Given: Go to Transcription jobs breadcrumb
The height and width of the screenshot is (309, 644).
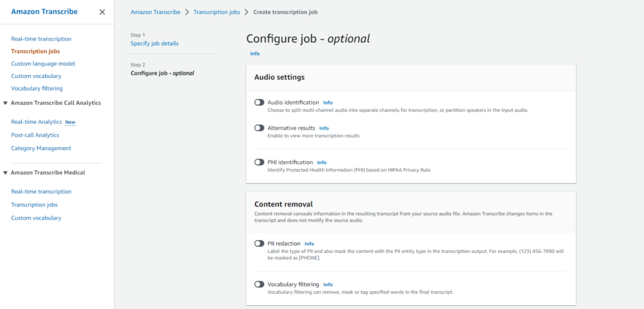Looking at the screenshot, I should (x=216, y=12).
